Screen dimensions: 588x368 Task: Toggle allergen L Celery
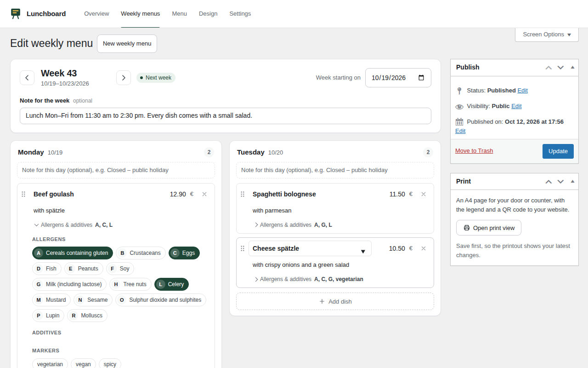click(171, 284)
